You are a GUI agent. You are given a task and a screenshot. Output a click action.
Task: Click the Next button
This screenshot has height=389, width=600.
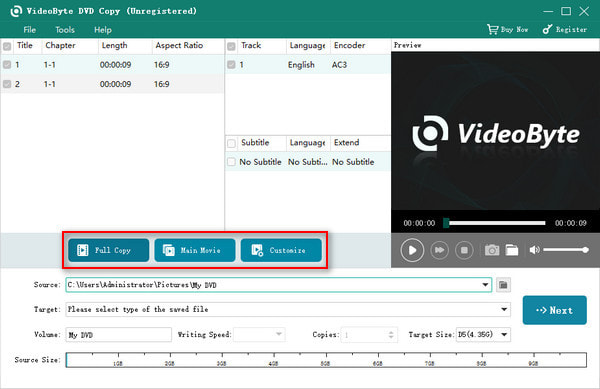[x=554, y=310]
